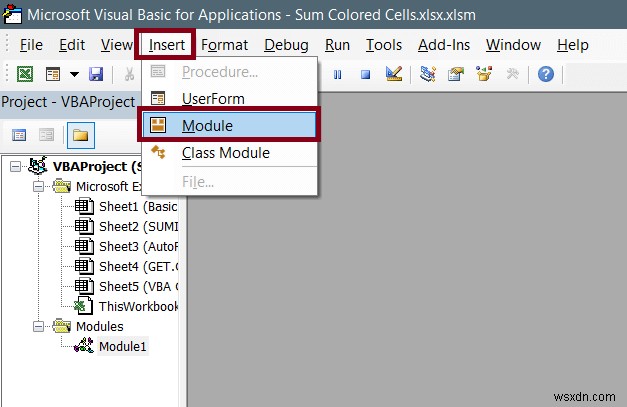Click the Break (pause) toolbar icon

(x=337, y=74)
